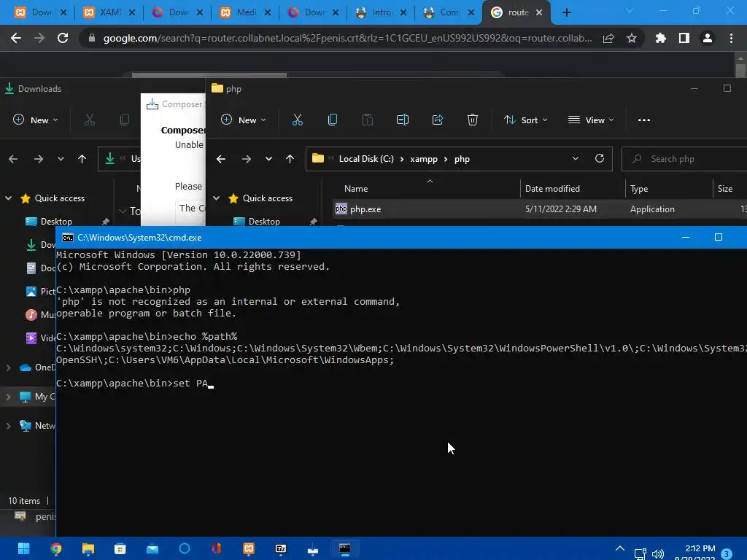
Task: Click the Share icon in php window toolbar
Action: [x=438, y=120]
